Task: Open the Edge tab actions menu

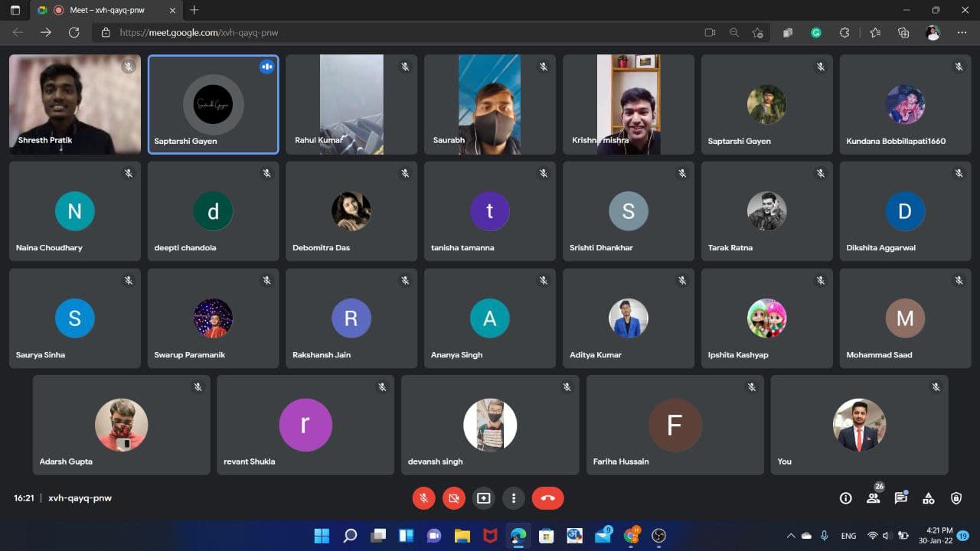Action: click(15, 10)
